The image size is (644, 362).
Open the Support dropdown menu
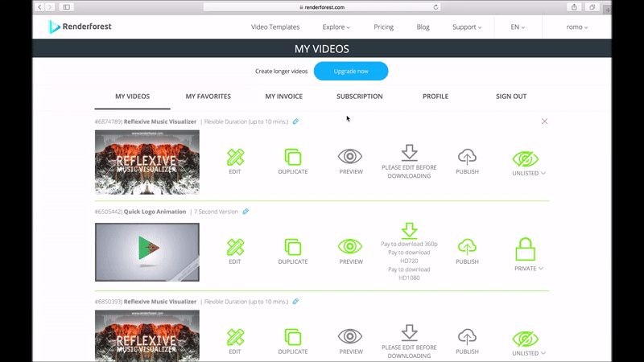(x=467, y=27)
